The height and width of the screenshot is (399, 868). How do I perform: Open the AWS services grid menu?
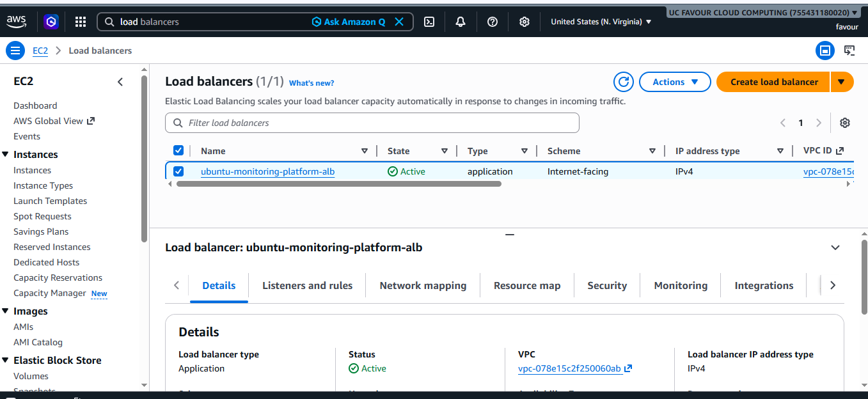click(x=81, y=22)
